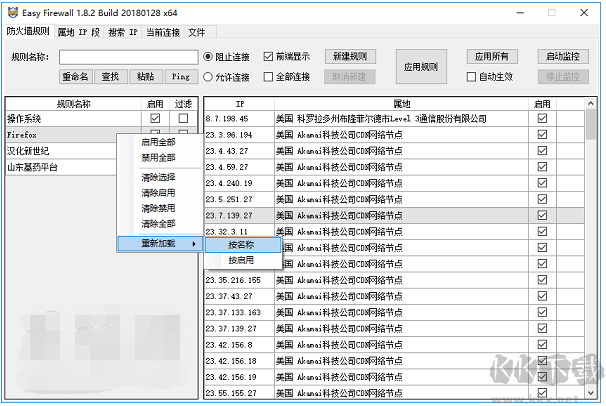This screenshot has height=406, width=606.
Task: Select the 允许连接 radio button
Action: (208, 76)
